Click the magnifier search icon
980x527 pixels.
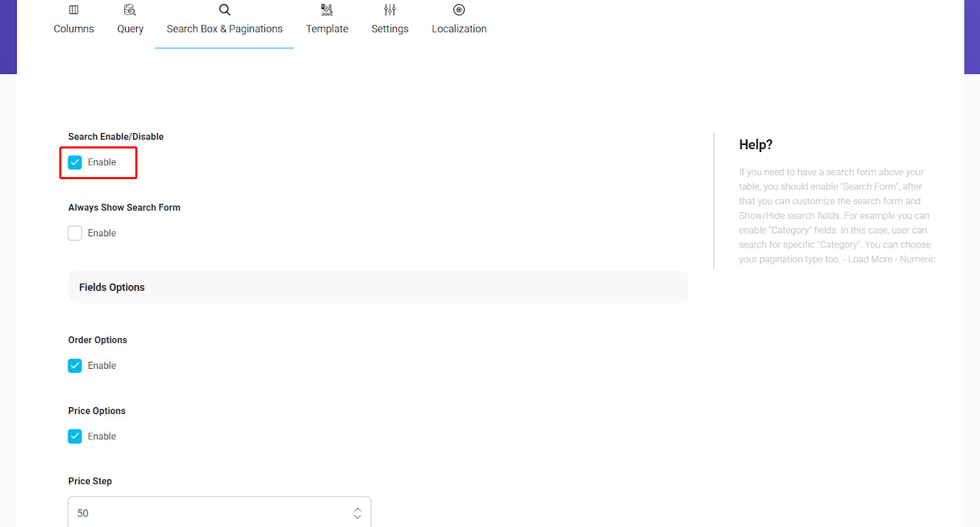[225, 10]
